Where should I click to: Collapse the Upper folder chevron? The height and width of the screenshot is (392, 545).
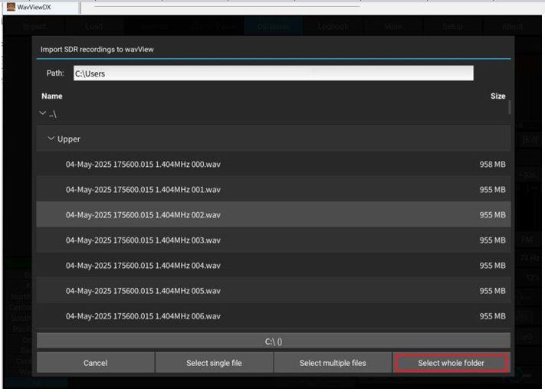(x=51, y=139)
